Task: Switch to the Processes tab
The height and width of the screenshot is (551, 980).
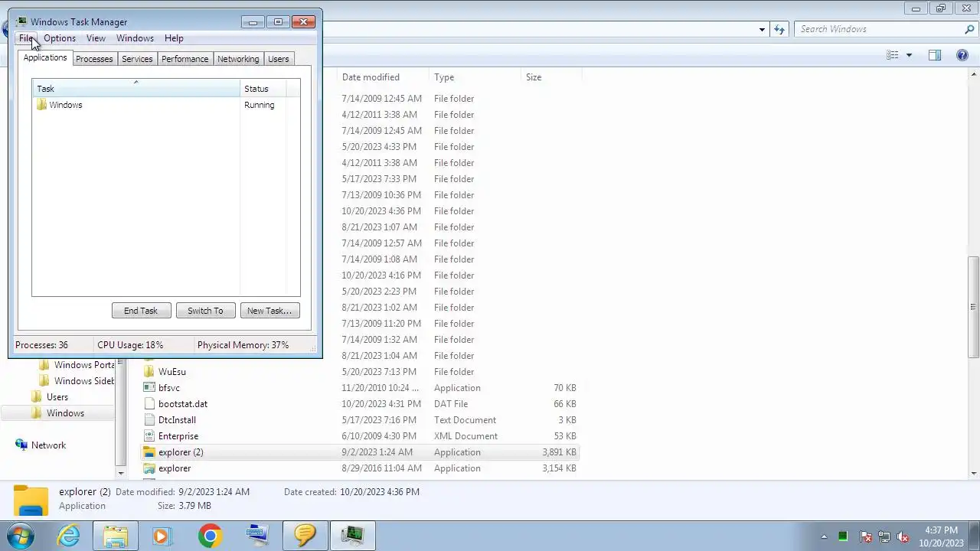Action: [x=94, y=59]
